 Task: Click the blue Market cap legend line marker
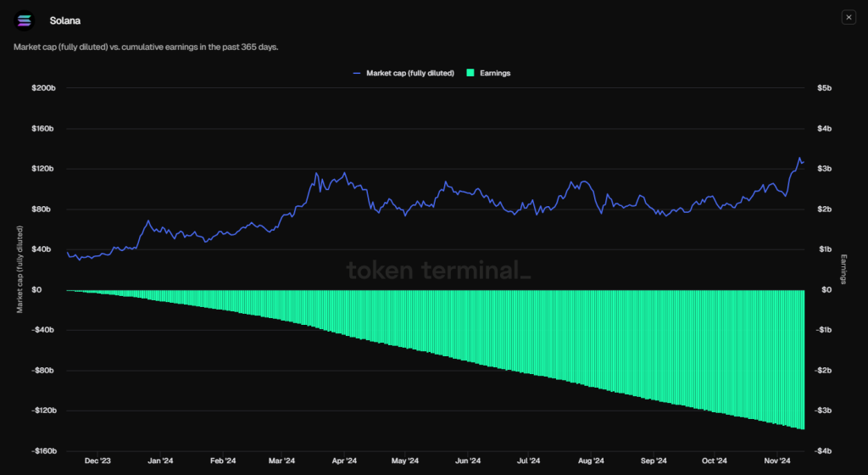(358, 73)
